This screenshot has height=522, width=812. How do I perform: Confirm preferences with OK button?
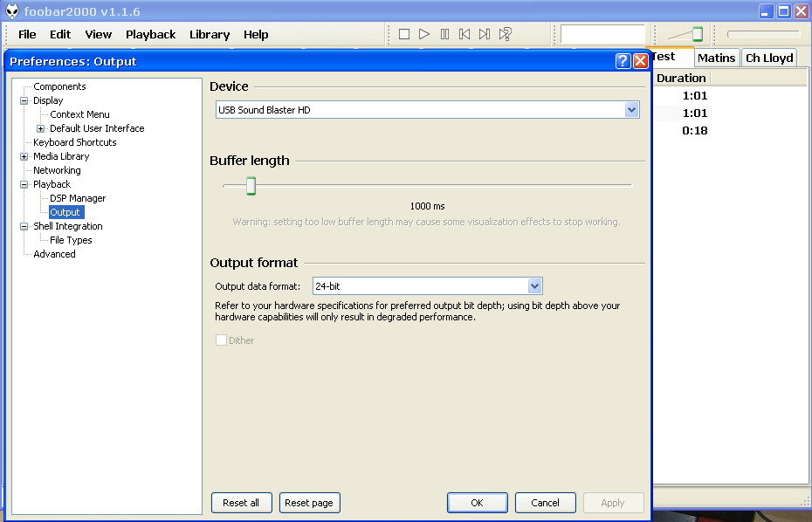click(477, 503)
